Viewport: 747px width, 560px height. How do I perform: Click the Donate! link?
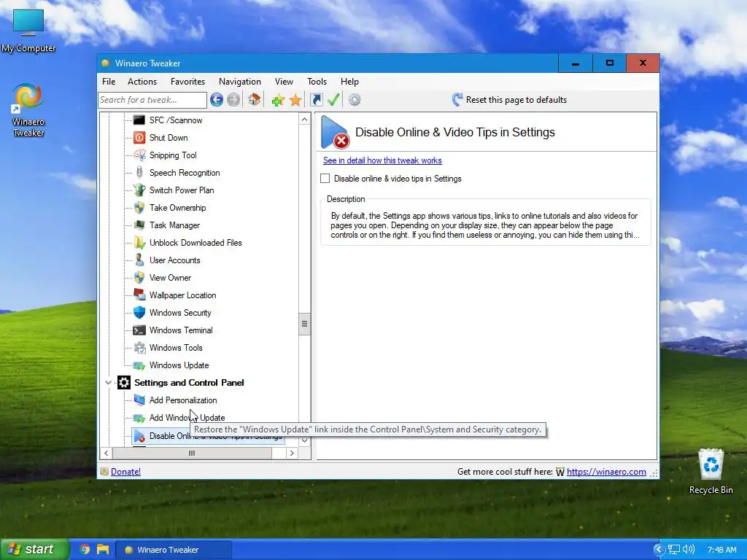point(125,472)
